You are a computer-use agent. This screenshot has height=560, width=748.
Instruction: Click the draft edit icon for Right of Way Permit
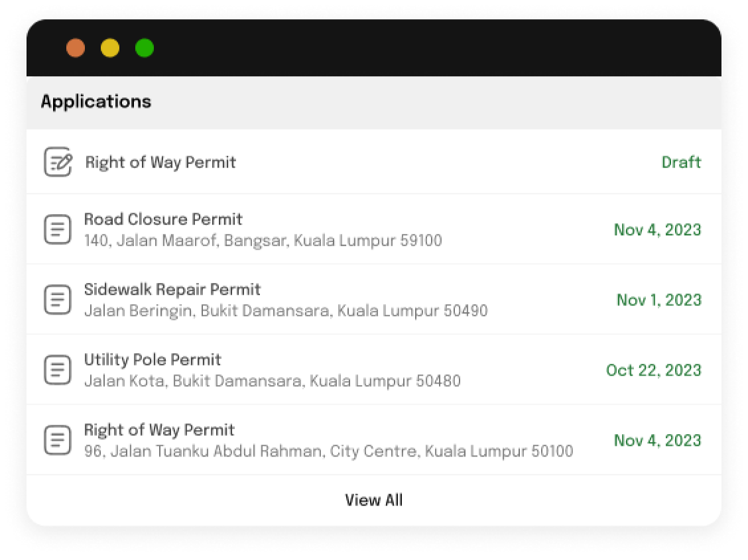58,162
